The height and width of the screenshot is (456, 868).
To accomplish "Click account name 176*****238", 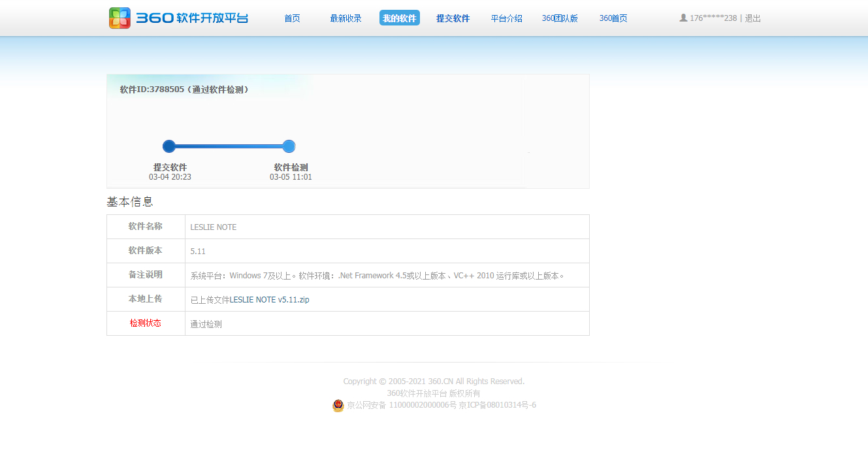I will 713,18.
